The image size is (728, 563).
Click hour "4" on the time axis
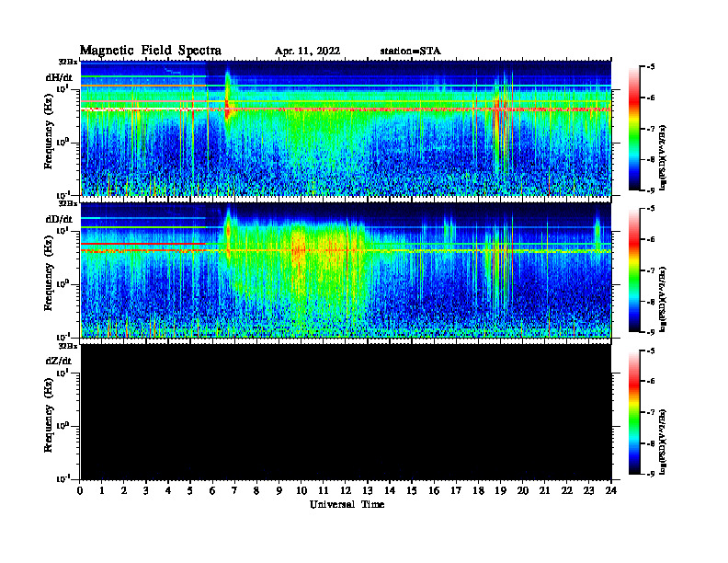(x=168, y=491)
